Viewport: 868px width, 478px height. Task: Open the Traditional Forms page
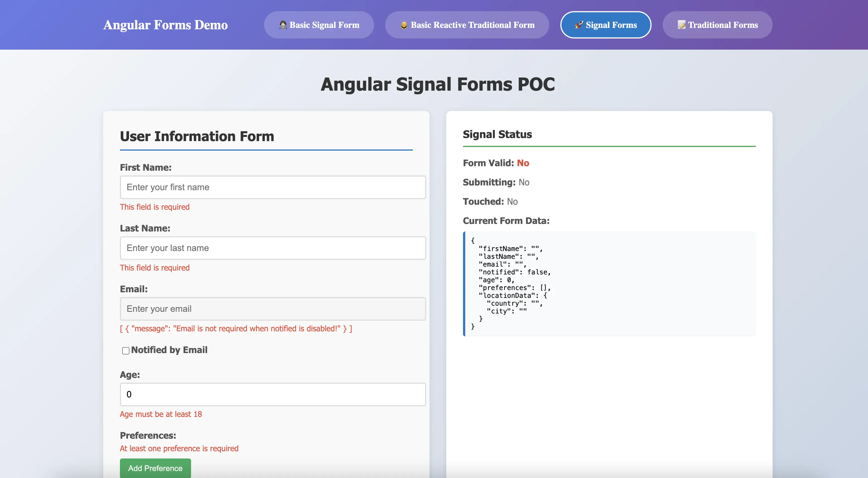coord(717,25)
